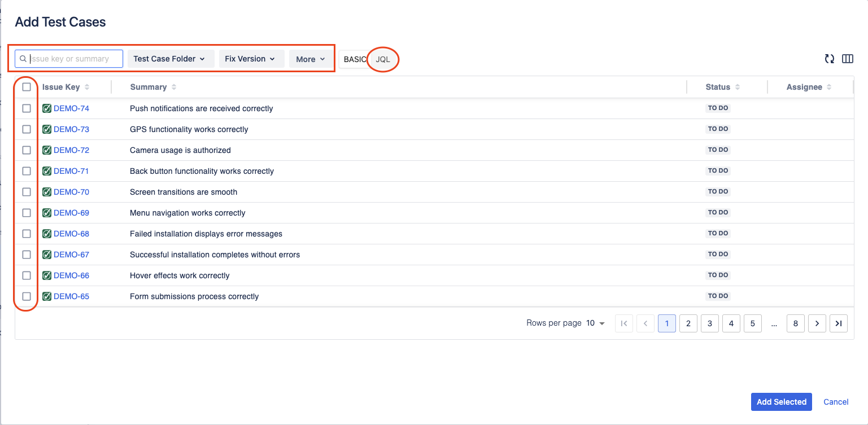Click the next page arrow
868x425 pixels.
pyautogui.click(x=817, y=323)
